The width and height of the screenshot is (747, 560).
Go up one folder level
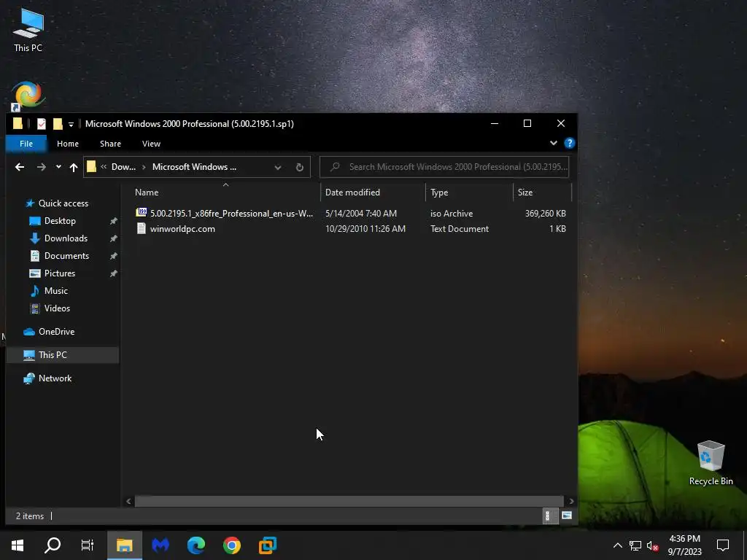click(x=74, y=167)
